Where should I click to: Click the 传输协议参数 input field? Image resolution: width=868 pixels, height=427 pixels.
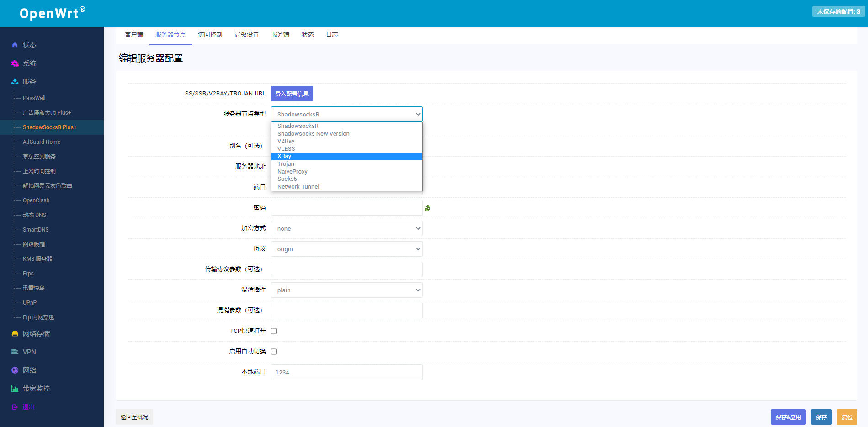(x=346, y=269)
